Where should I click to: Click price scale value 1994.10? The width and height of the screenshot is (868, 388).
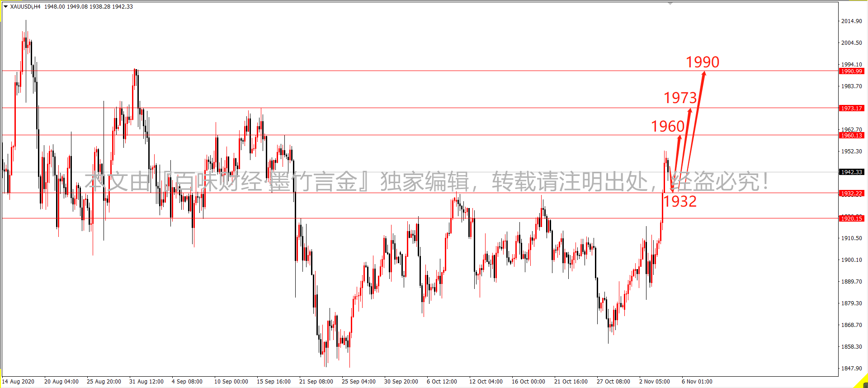(851, 64)
